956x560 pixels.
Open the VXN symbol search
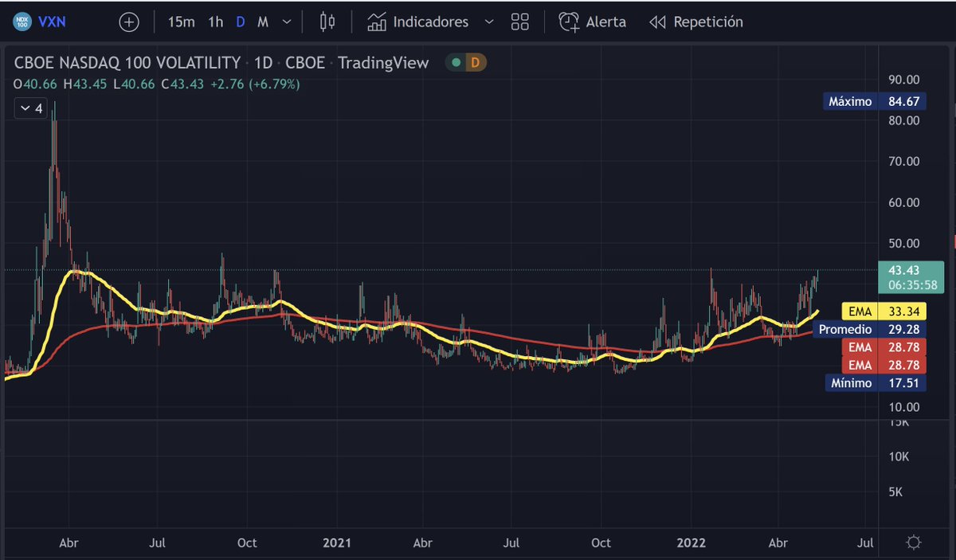click(x=53, y=22)
